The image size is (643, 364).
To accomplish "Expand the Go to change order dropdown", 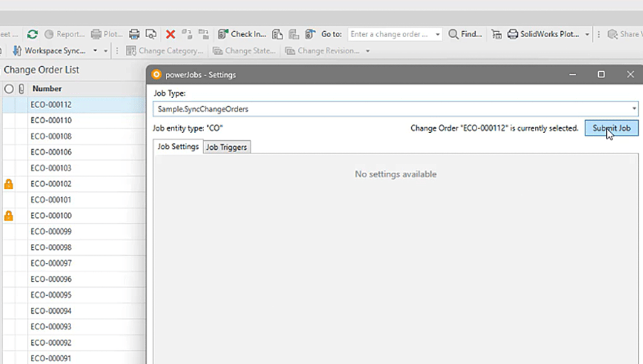I will point(437,34).
